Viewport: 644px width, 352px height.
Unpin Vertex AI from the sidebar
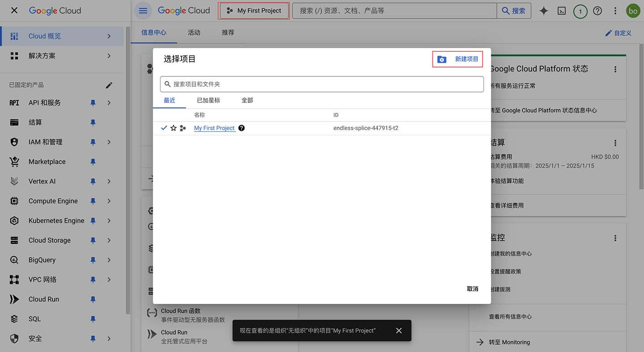pyautogui.click(x=93, y=181)
